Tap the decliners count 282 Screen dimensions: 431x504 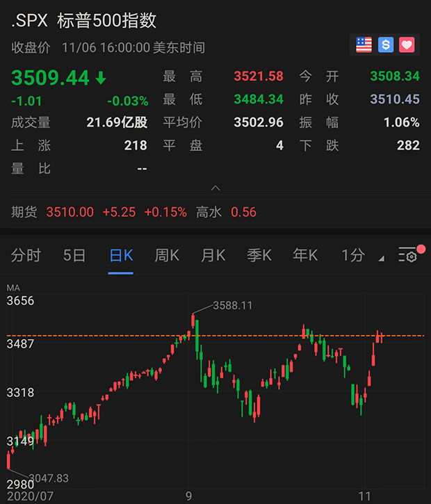pos(408,145)
